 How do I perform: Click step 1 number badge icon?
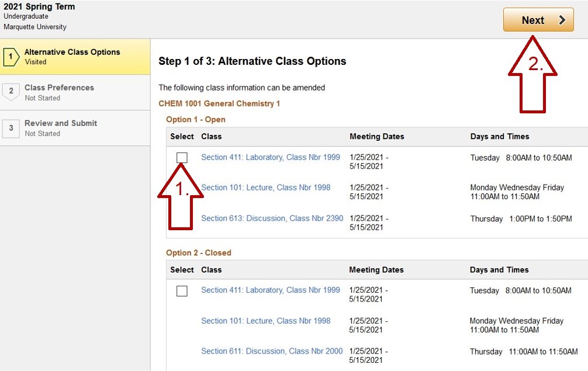click(x=11, y=57)
